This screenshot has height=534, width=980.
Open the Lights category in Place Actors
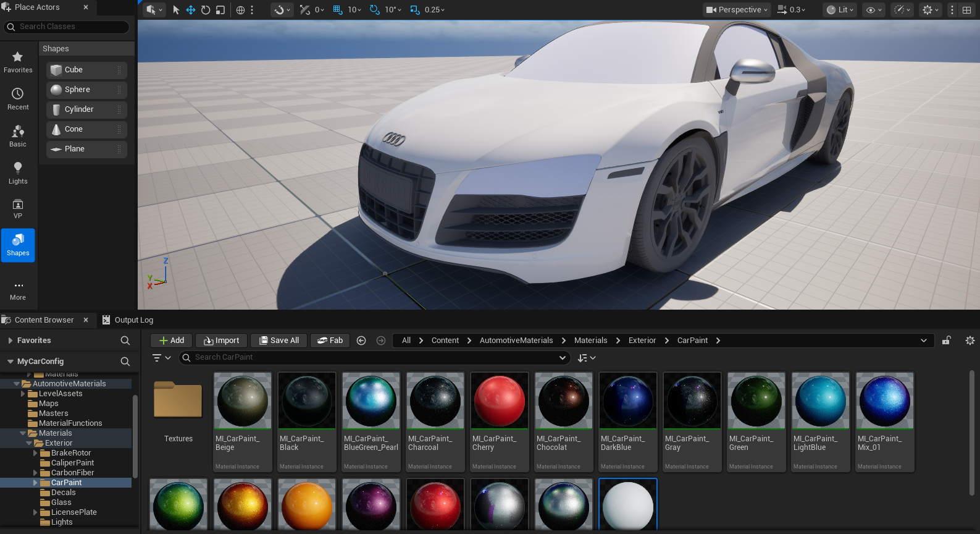coord(18,173)
